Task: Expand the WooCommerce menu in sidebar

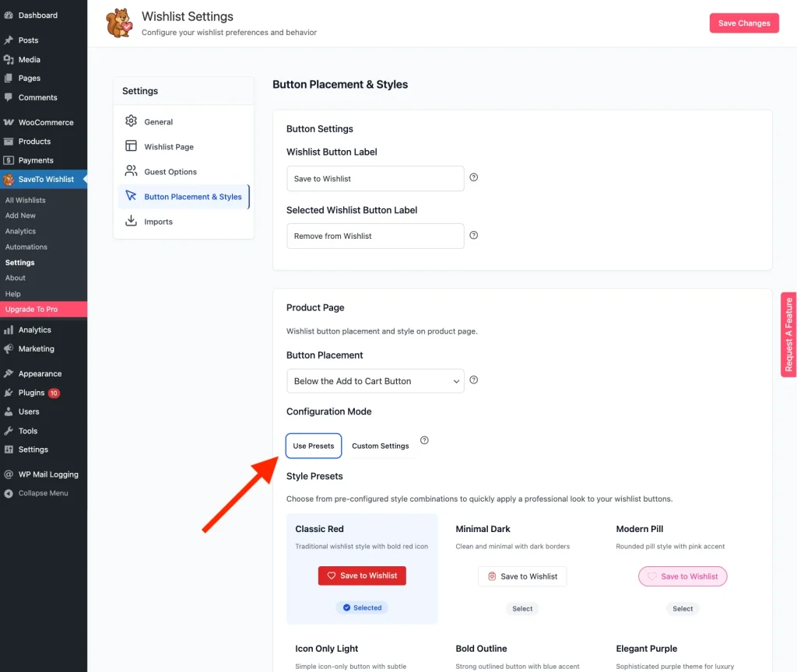Action: [45, 122]
